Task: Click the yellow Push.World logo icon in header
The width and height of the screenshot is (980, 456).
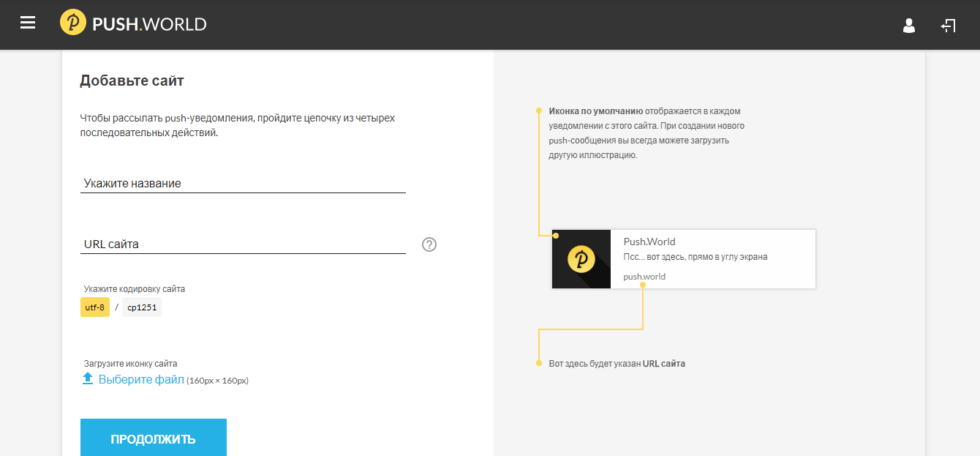Action: [73, 23]
